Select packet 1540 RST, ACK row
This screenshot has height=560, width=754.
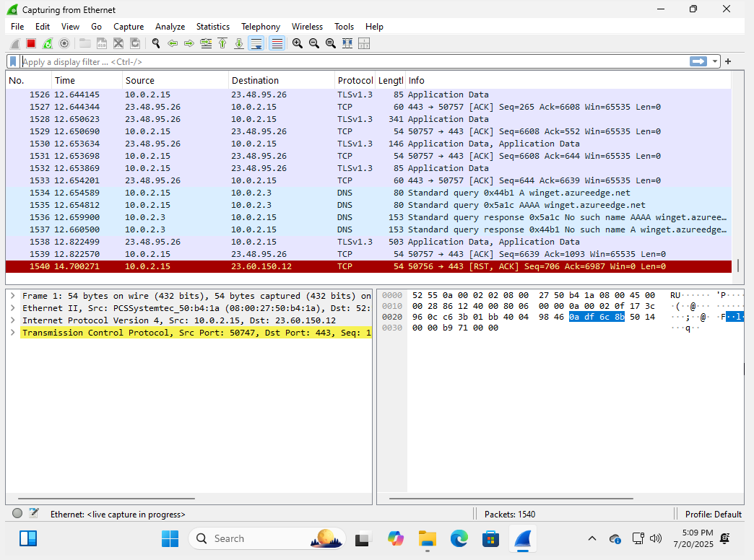click(x=368, y=266)
